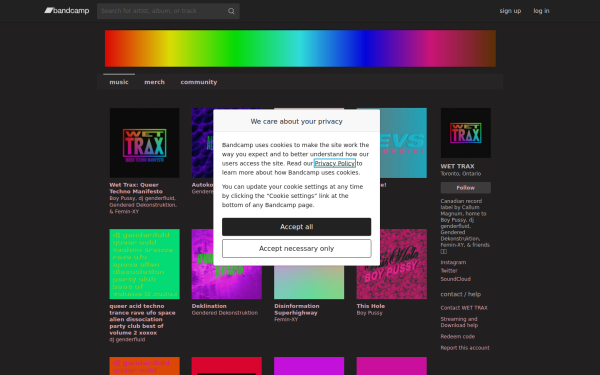600x375 pixels.
Task: Click Report this account link
Action: click(465, 348)
